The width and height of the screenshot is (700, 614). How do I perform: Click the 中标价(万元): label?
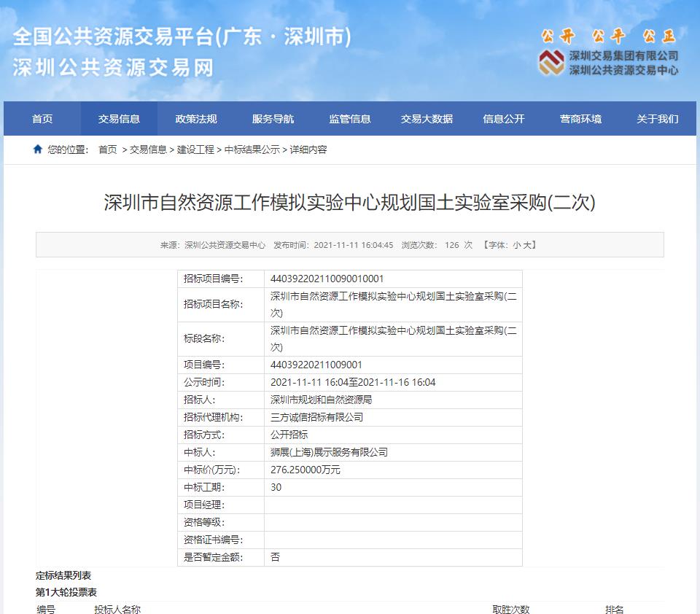(212, 470)
